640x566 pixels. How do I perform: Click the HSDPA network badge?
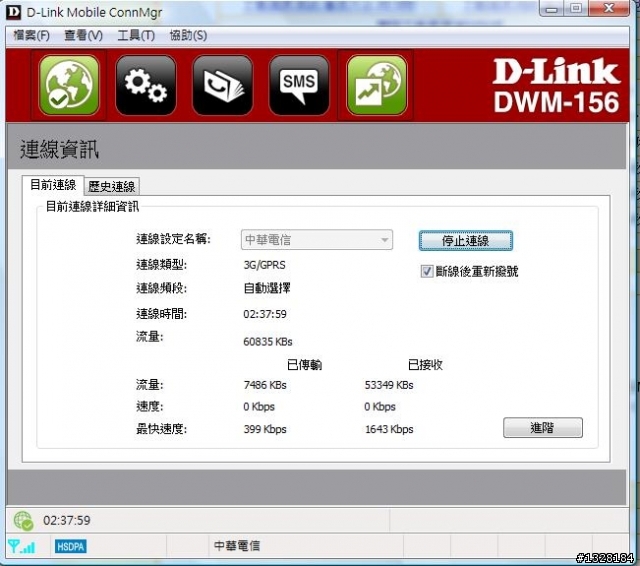pyautogui.click(x=71, y=546)
